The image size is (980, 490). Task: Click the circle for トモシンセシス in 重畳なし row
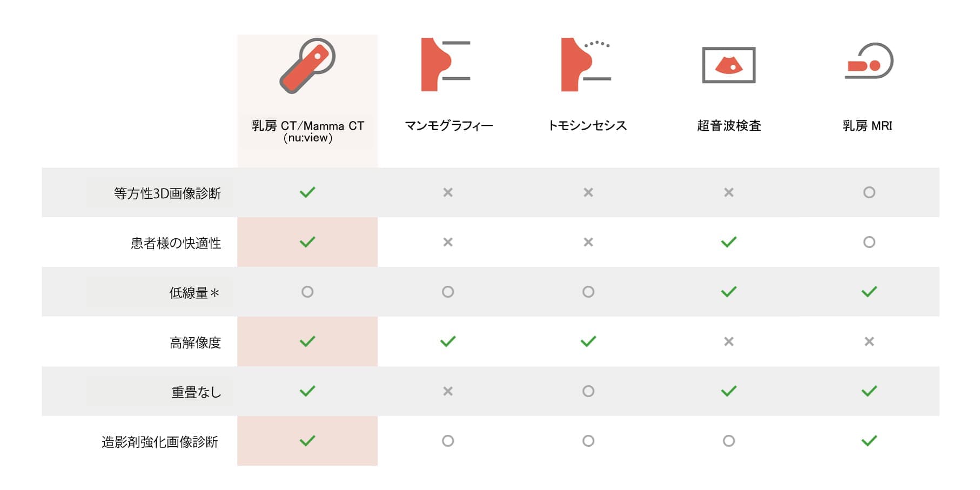coord(588,391)
